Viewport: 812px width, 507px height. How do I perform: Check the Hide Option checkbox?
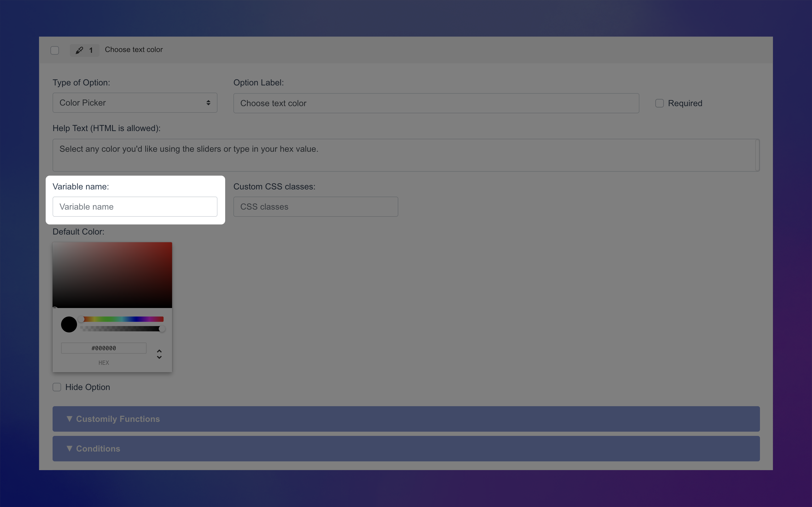[x=57, y=387]
